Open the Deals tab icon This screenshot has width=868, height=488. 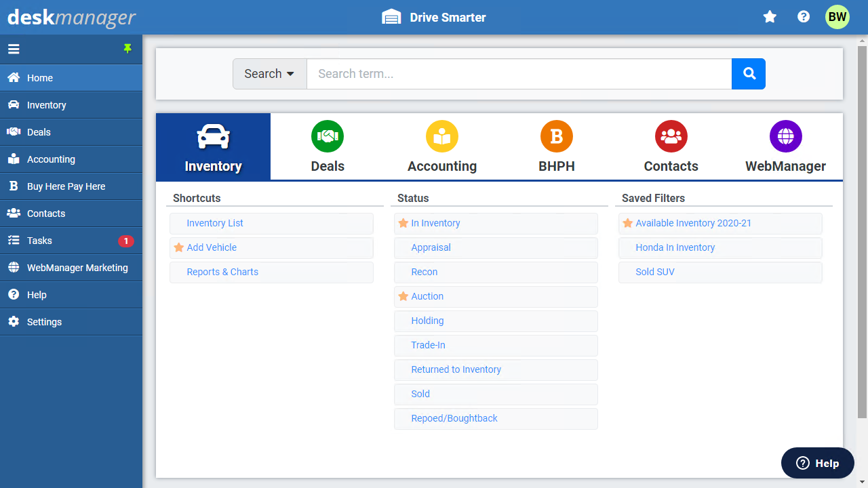click(327, 136)
